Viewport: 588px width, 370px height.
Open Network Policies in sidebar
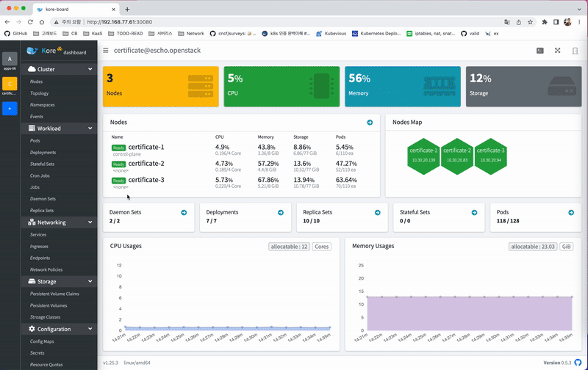pos(46,269)
